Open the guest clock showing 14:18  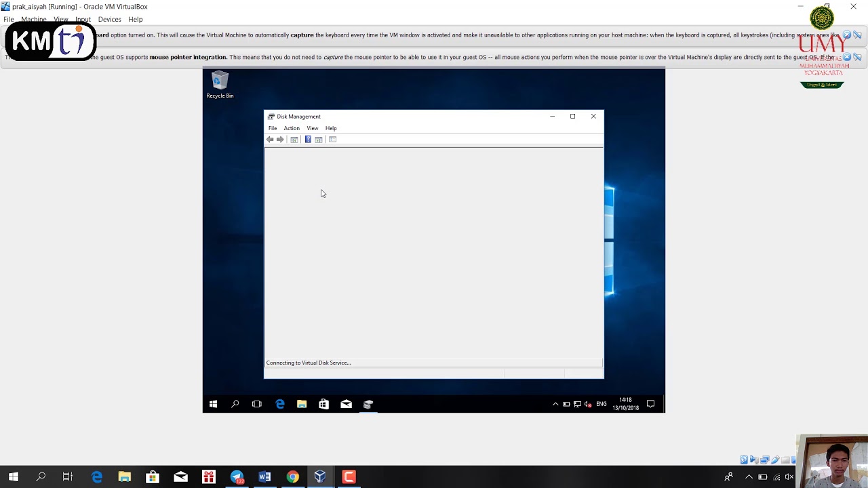[625, 404]
